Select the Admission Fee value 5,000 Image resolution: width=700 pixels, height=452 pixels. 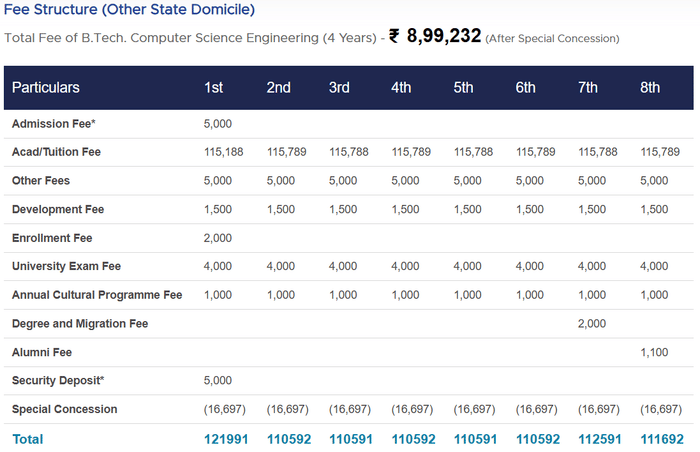[218, 124]
